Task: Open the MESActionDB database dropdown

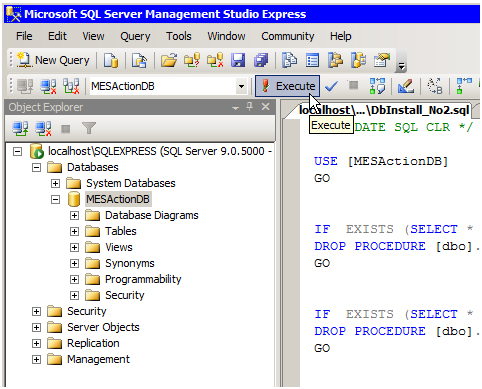Action: point(241,87)
